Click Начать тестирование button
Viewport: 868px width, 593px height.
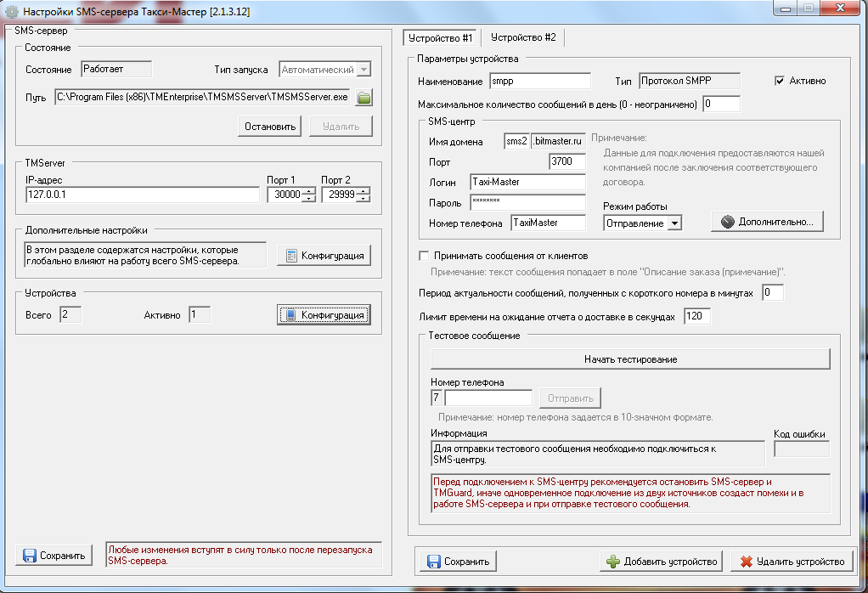(x=630, y=359)
